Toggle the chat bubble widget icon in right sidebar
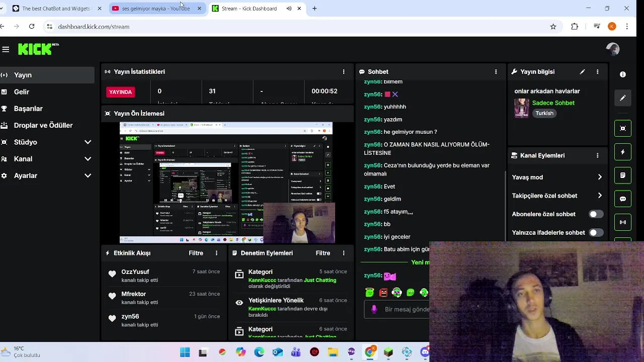644x362 pixels. coord(623,199)
